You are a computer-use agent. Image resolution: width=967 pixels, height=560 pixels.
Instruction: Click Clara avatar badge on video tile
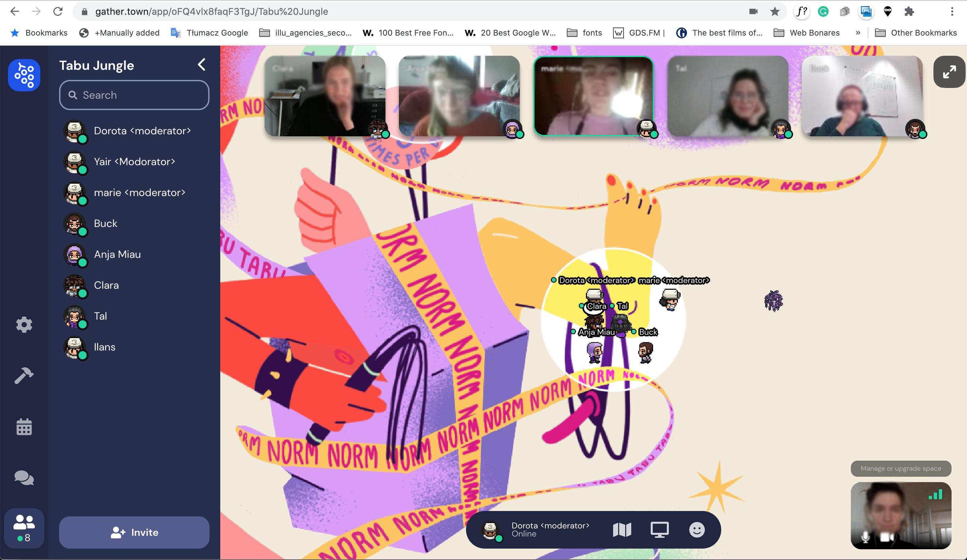point(378,129)
